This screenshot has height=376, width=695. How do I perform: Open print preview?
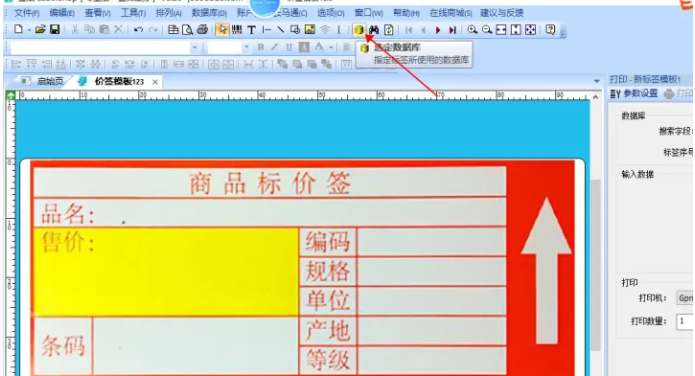(187, 30)
